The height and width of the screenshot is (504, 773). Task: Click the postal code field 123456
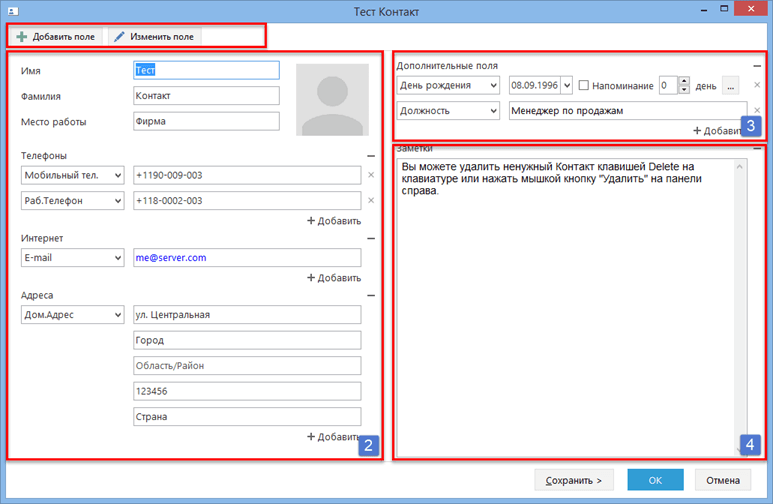point(247,392)
